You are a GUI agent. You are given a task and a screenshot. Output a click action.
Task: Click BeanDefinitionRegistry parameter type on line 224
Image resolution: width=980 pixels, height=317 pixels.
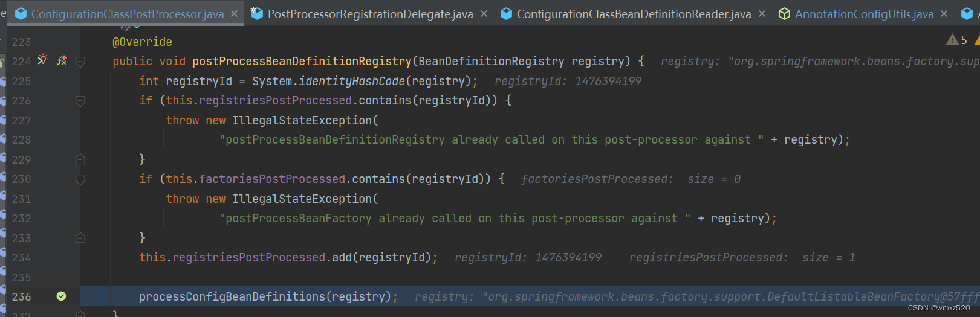pyautogui.click(x=491, y=61)
